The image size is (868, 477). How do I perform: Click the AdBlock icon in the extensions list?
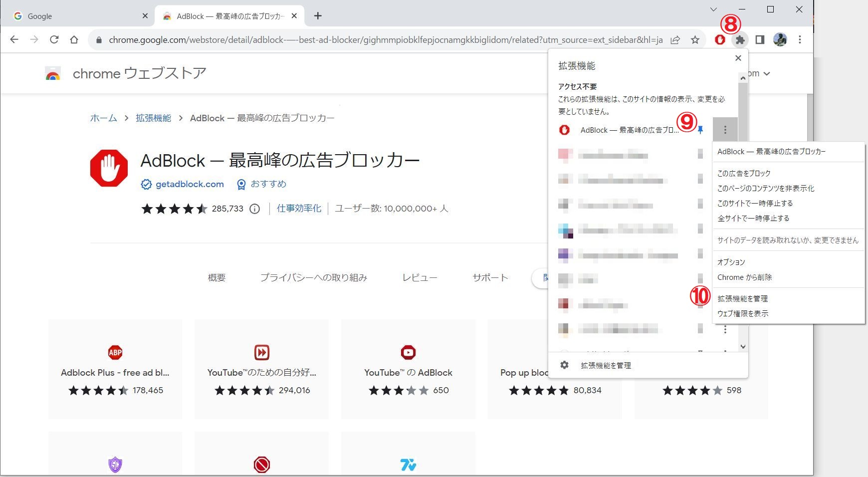(x=564, y=130)
